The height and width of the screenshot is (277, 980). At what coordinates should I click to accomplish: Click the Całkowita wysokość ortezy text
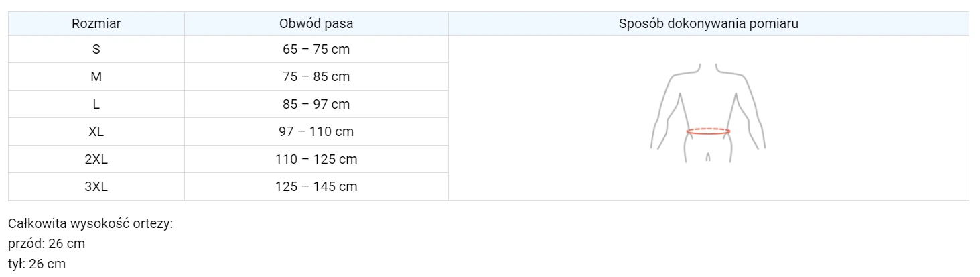click(90, 223)
